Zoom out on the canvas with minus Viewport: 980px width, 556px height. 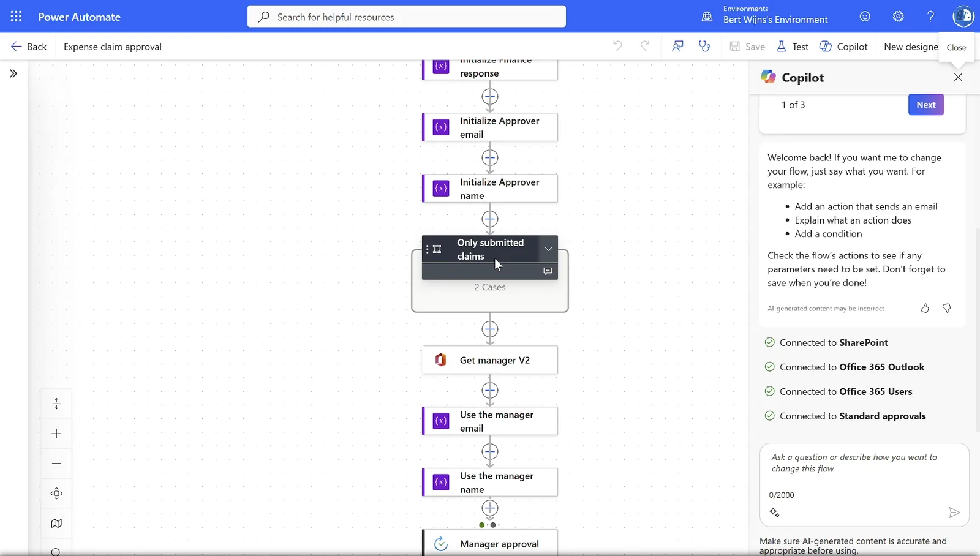pos(56,464)
